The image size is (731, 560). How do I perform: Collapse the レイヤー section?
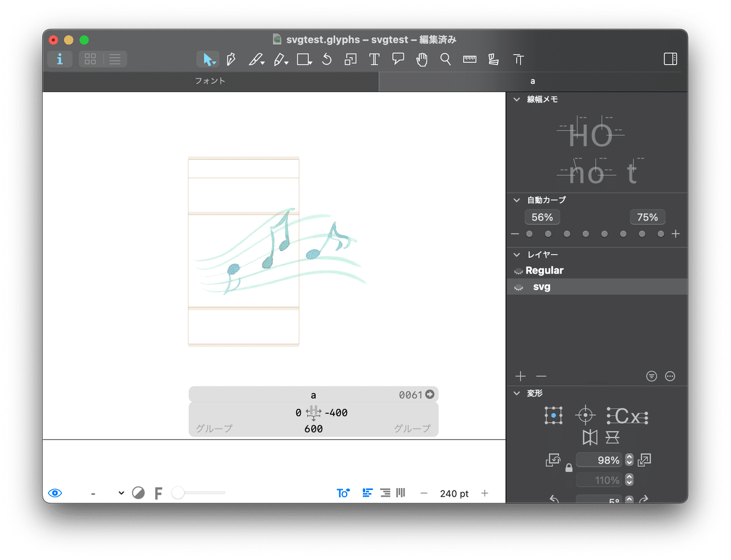[517, 255]
